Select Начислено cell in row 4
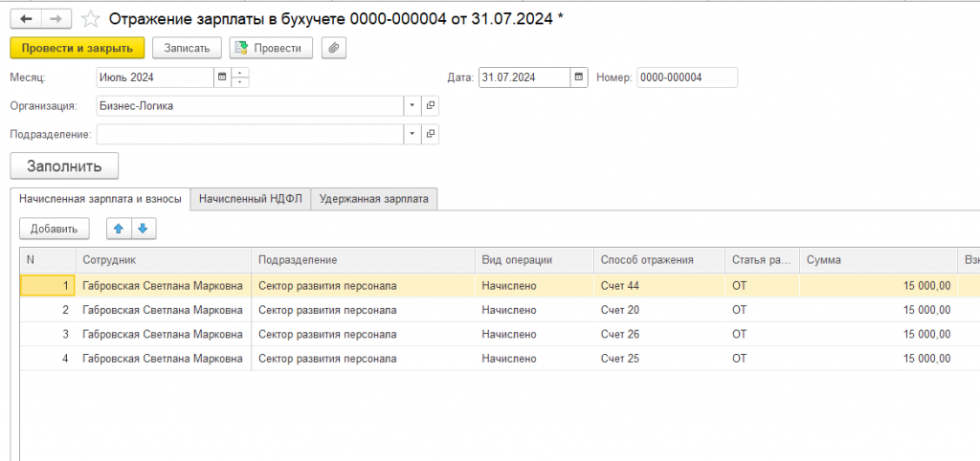 [x=534, y=359]
